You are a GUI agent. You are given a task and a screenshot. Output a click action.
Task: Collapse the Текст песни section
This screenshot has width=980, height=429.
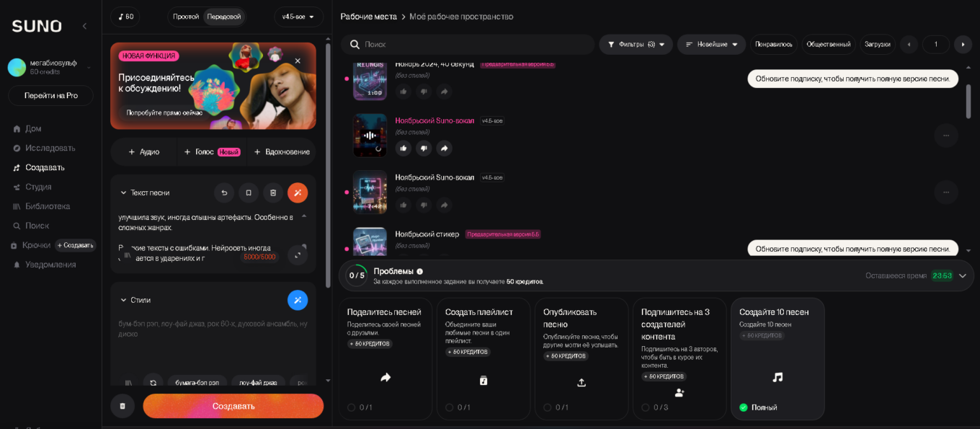coord(123,193)
